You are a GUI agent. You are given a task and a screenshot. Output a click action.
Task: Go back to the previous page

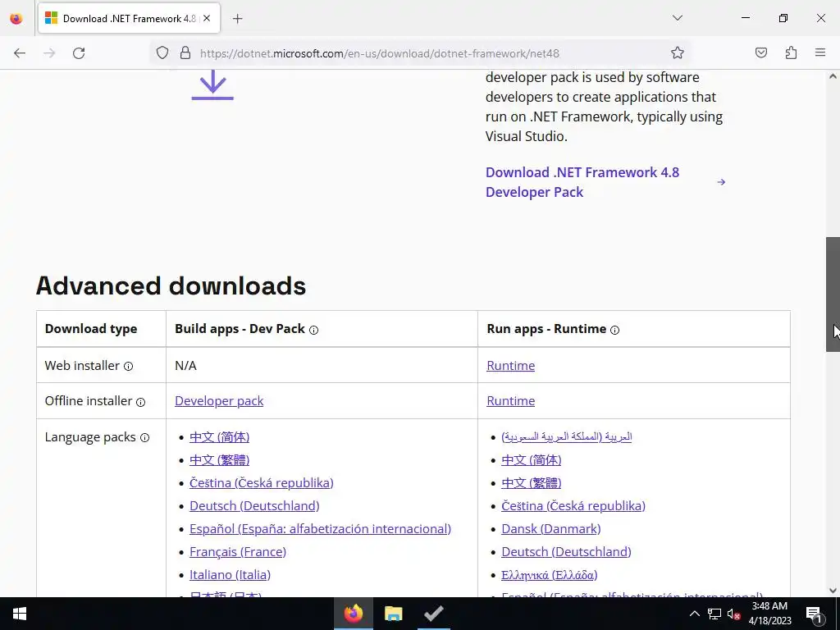[20, 53]
